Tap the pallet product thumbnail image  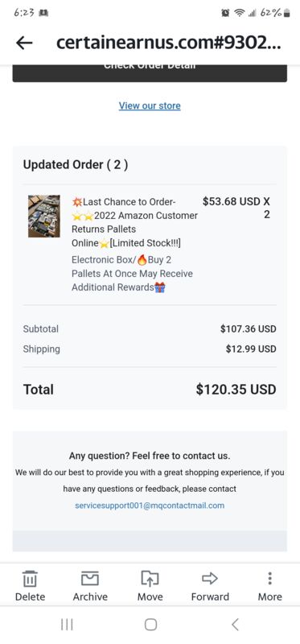44,216
